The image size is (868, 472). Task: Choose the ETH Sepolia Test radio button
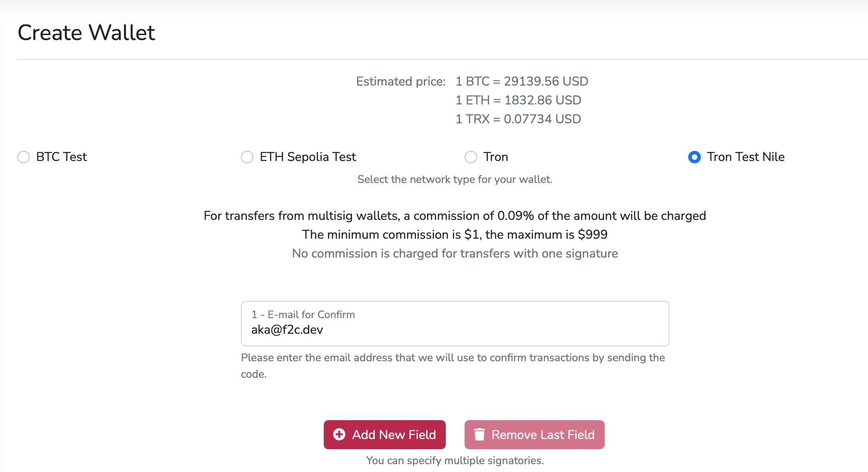click(247, 157)
